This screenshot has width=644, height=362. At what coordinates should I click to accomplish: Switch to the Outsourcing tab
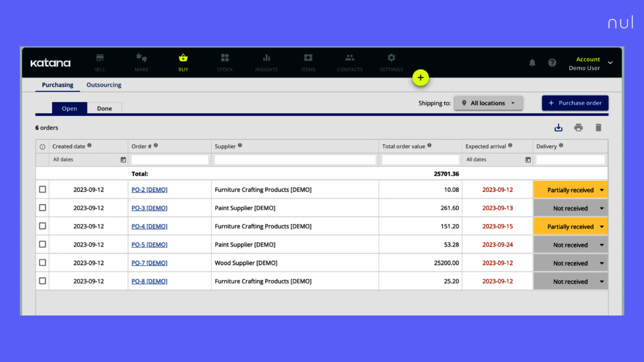click(x=104, y=85)
